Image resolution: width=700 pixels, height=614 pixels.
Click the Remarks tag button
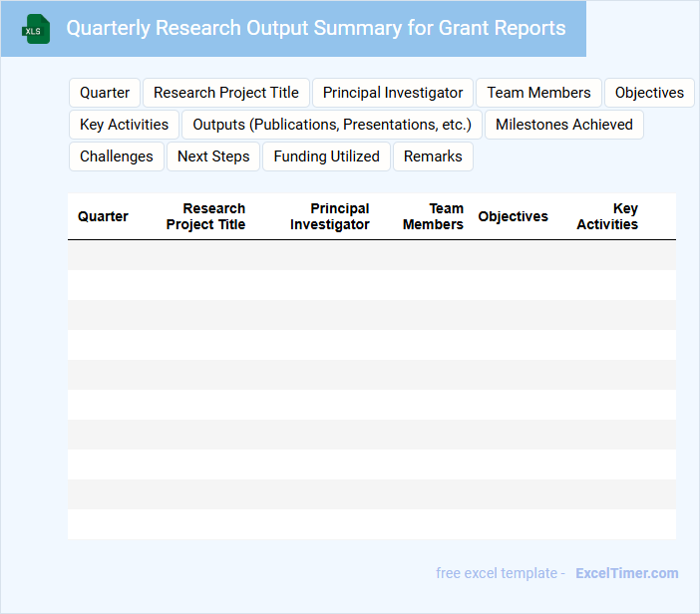[x=433, y=156]
